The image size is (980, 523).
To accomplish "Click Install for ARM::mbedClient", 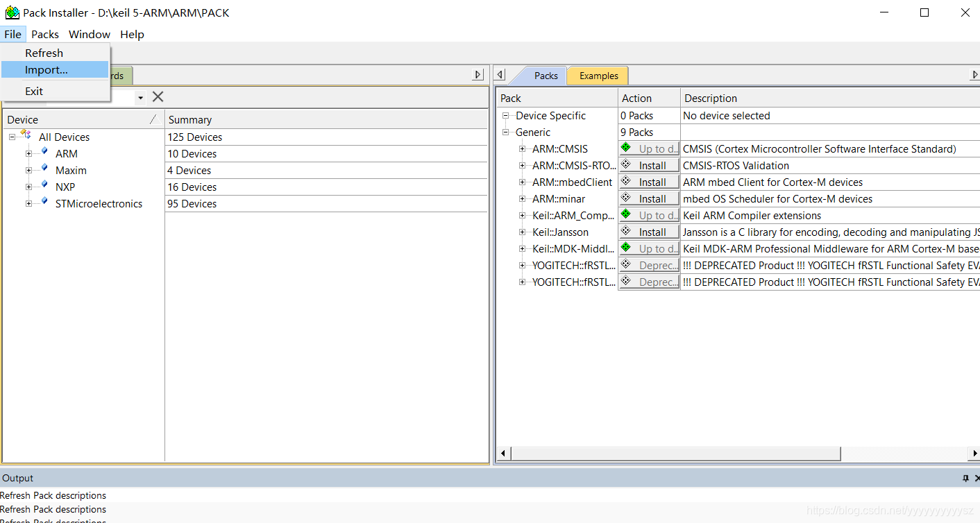I will 649,182.
